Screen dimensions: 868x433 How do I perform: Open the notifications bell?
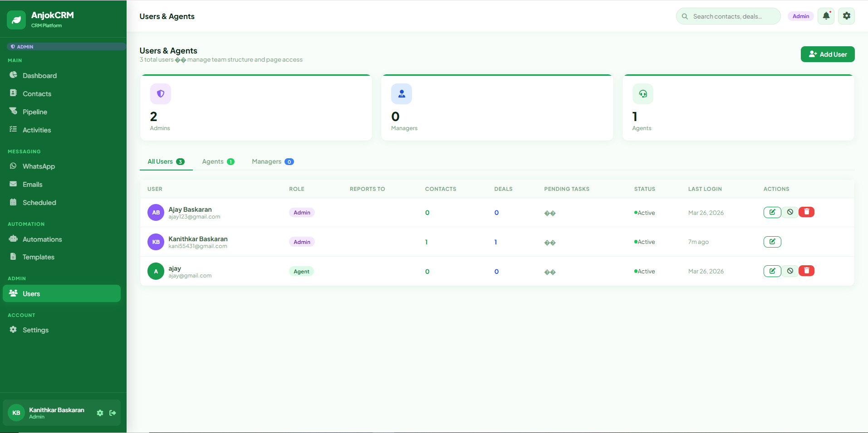[x=826, y=16]
